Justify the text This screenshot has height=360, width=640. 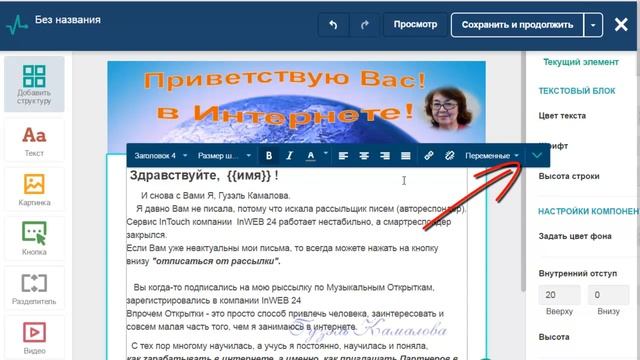(406, 156)
